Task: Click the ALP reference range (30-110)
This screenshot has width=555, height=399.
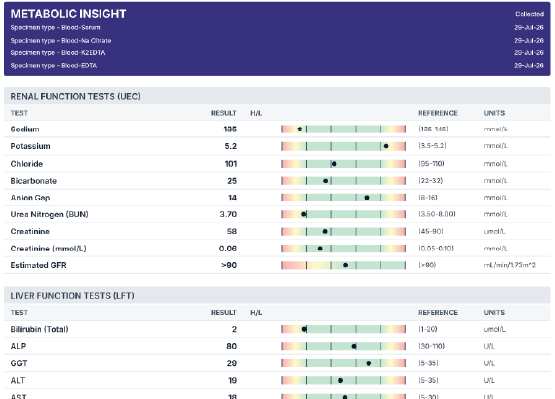Action: click(431, 346)
